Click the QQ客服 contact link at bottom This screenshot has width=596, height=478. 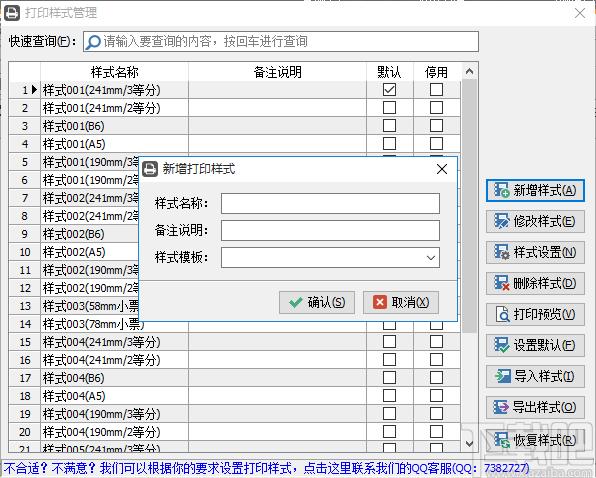click(266, 468)
